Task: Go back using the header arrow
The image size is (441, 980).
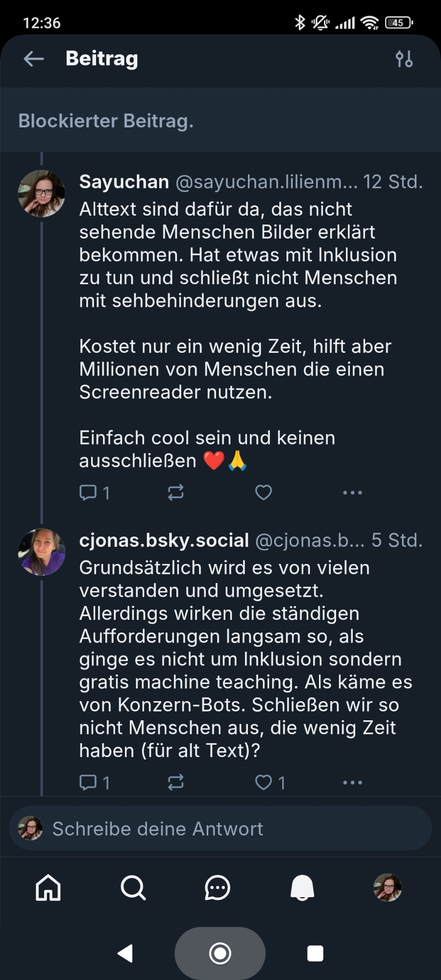Action: tap(34, 59)
